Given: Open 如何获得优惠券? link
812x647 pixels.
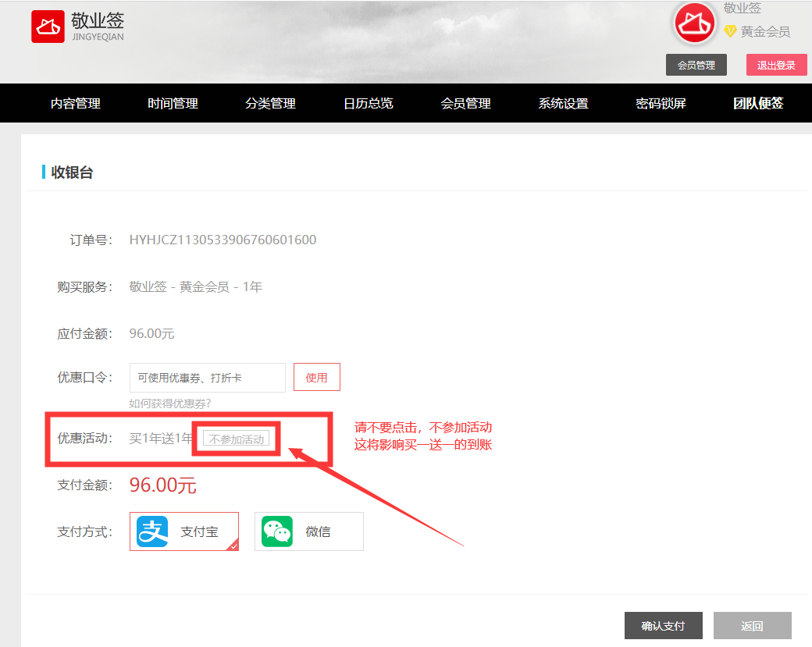Looking at the screenshot, I should pyautogui.click(x=170, y=403).
